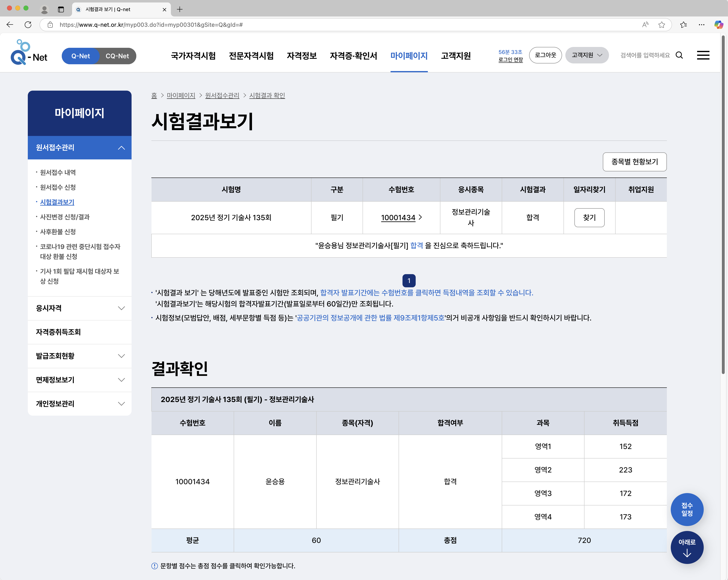
Task: Switch to the CQ-Net toggle
Action: click(x=117, y=56)
